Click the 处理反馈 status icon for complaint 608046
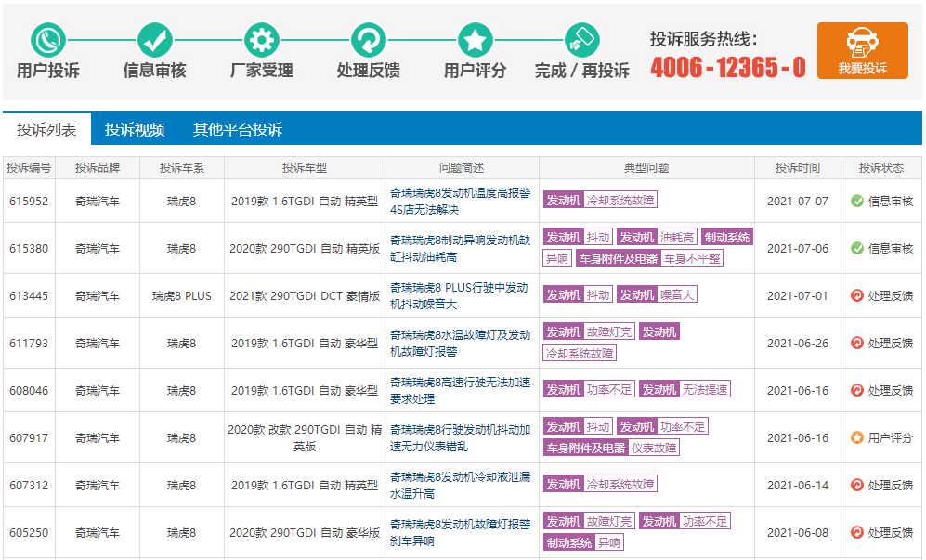This screenshot has height=560, width=926. pos(857,390)
